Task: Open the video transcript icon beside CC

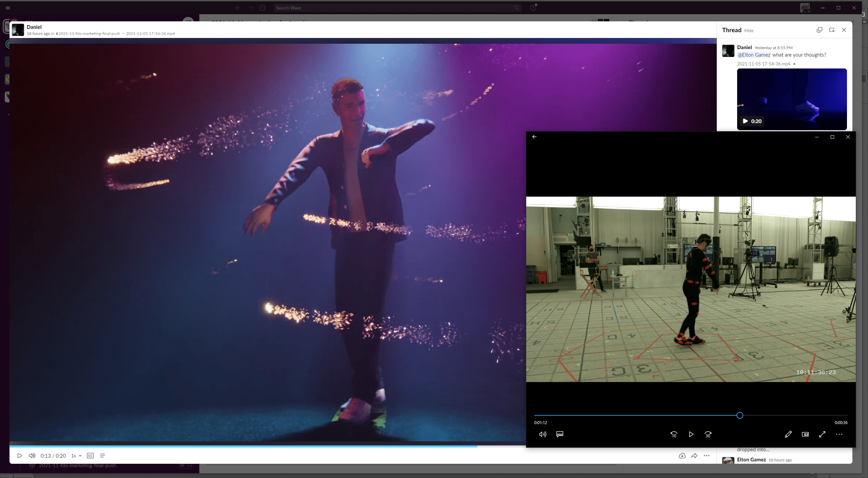Action: [102, 456]
